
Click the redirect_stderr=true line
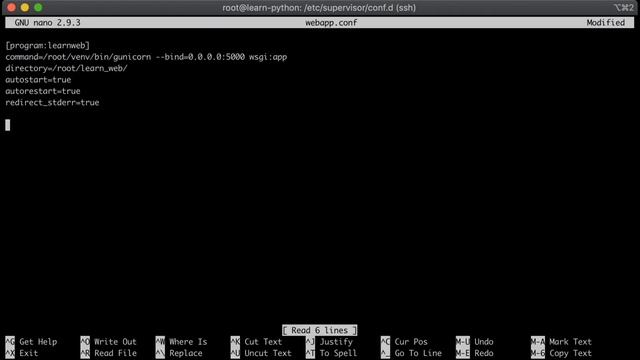[52, 102]
